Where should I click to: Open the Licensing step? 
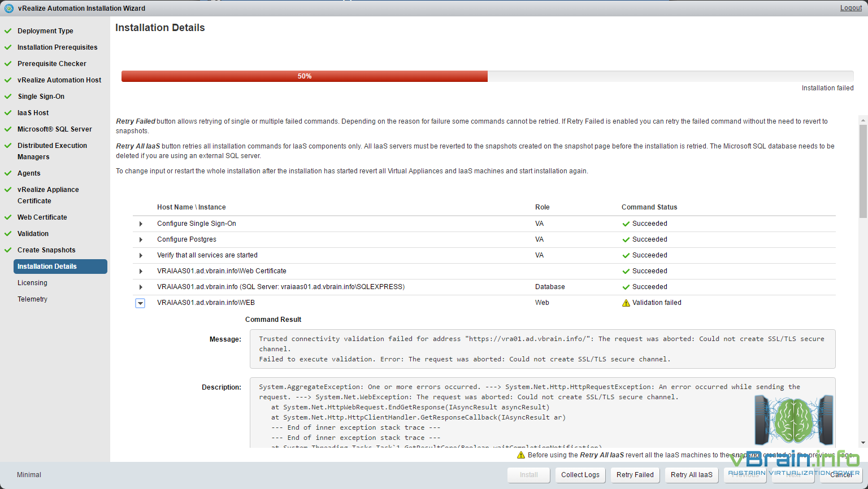pyautogui.click(x=32, y=283)
